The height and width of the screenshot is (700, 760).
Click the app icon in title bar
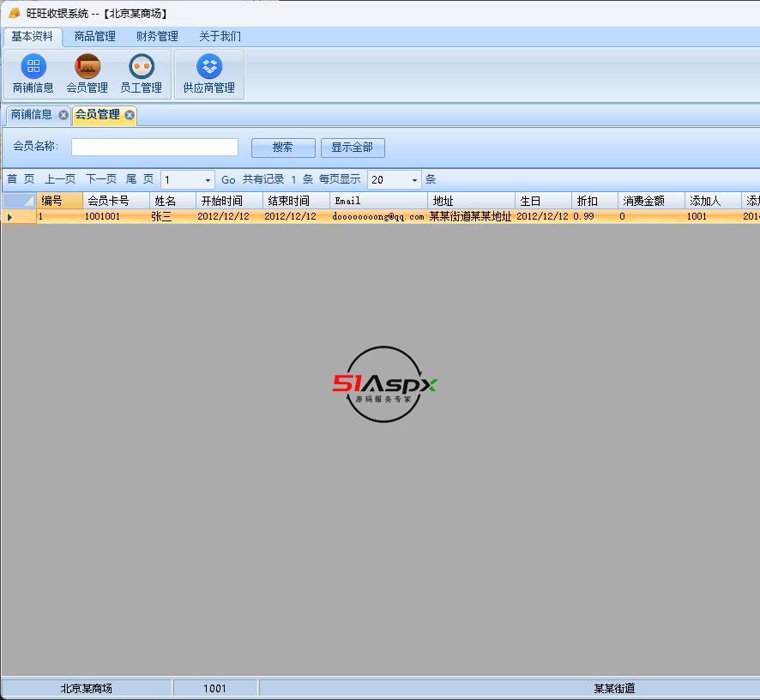coord(14,13)
